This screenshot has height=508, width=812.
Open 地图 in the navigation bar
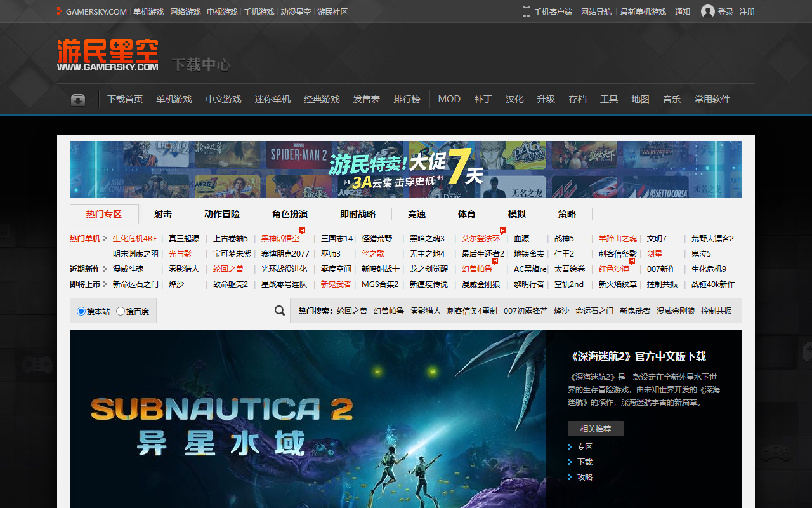tap(640, 99)
